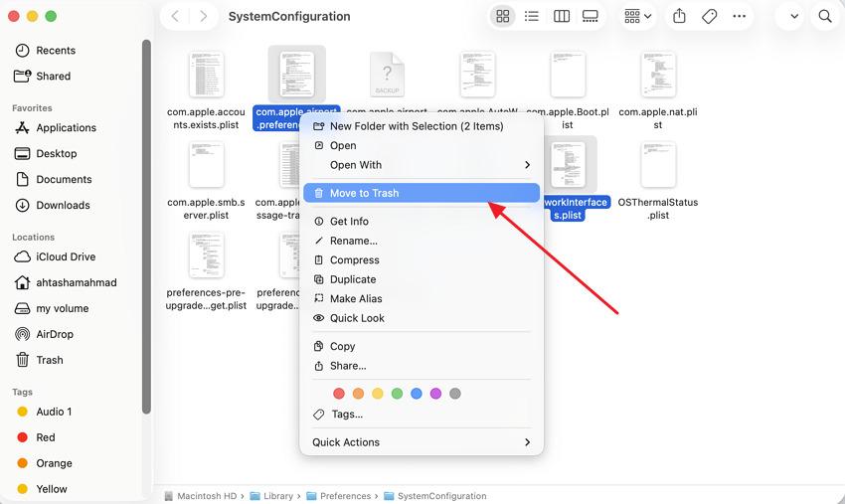Expand the toolbar overflow chevron

pos(794,16)
